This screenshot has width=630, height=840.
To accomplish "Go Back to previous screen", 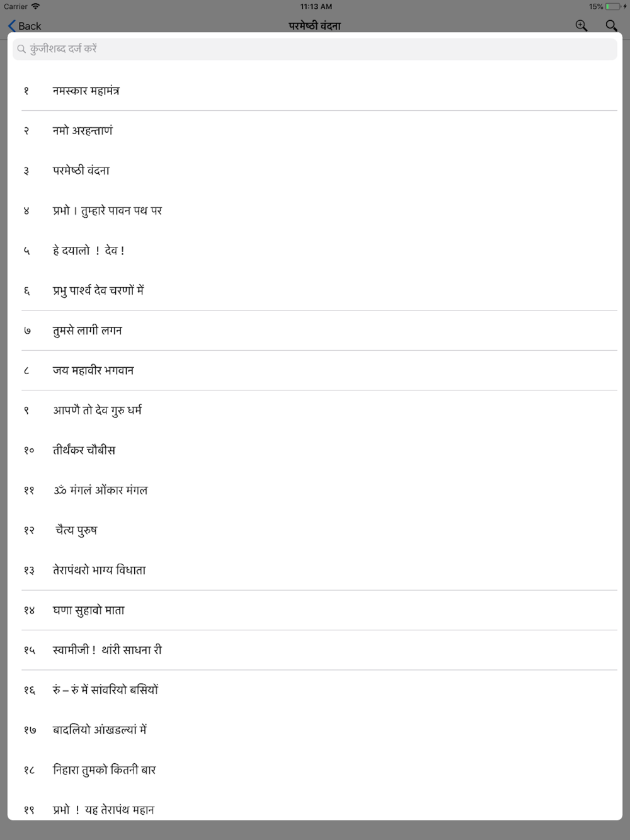I will coord(25,26).
